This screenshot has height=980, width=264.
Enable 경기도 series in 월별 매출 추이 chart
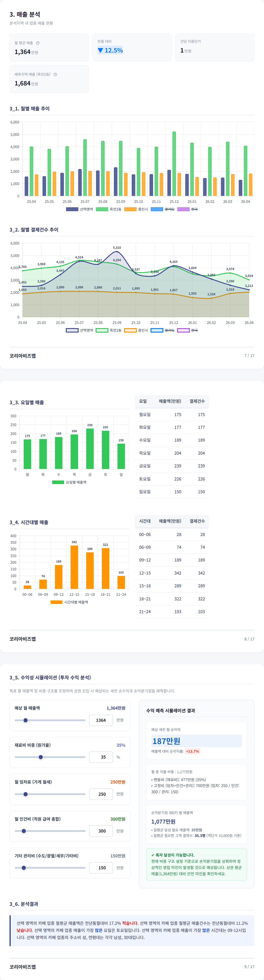163,209
